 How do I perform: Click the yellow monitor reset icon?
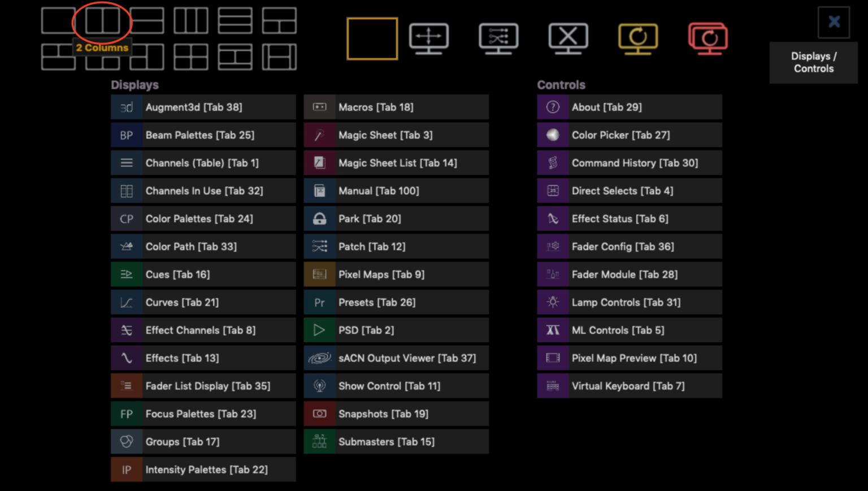click(638, 38)
